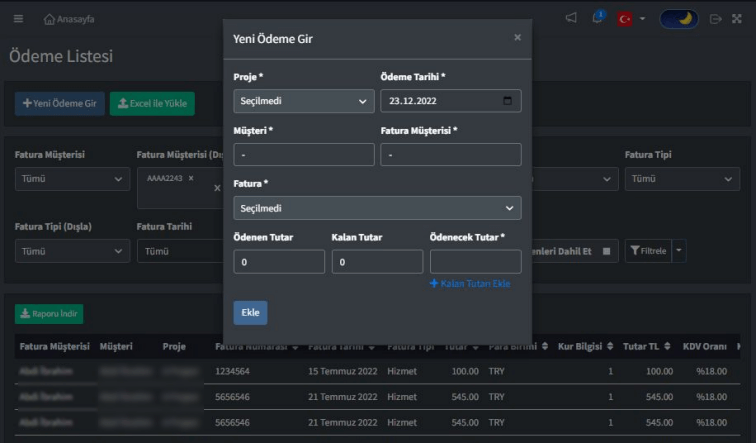The width and height of the screenshot is (756, 443).
Task: Click the Ödenecek Tutar field
Action: coord(475,262)
